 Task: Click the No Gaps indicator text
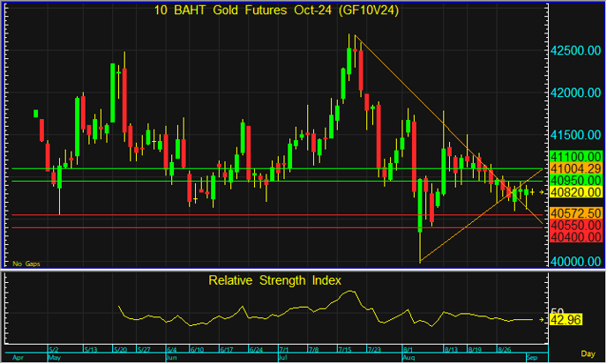point(25,263)
